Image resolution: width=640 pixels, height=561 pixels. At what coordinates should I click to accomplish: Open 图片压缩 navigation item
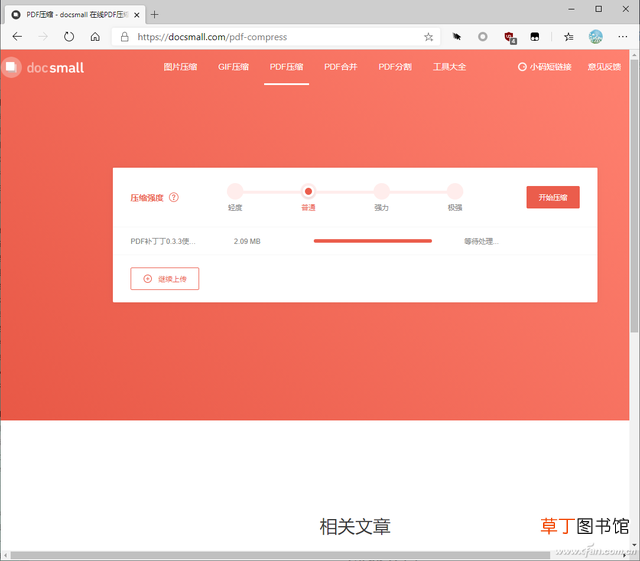tap(180, 67)
